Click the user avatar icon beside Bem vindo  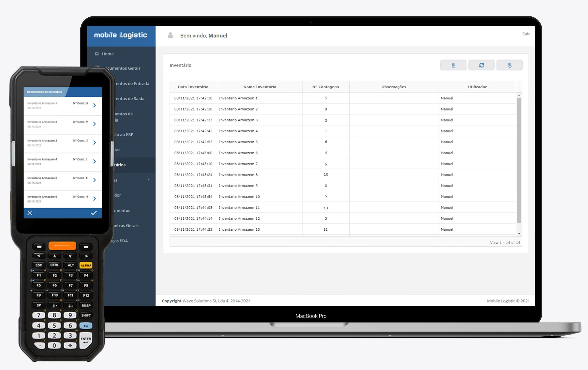[170, 35]
